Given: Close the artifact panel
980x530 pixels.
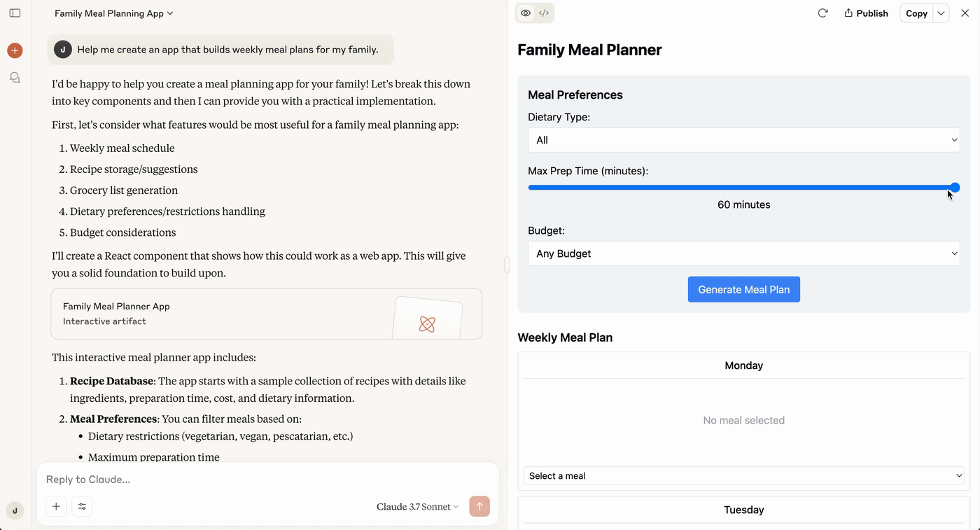Looking at the screenshot, I should pyautogui.click(x=965, y=13).
